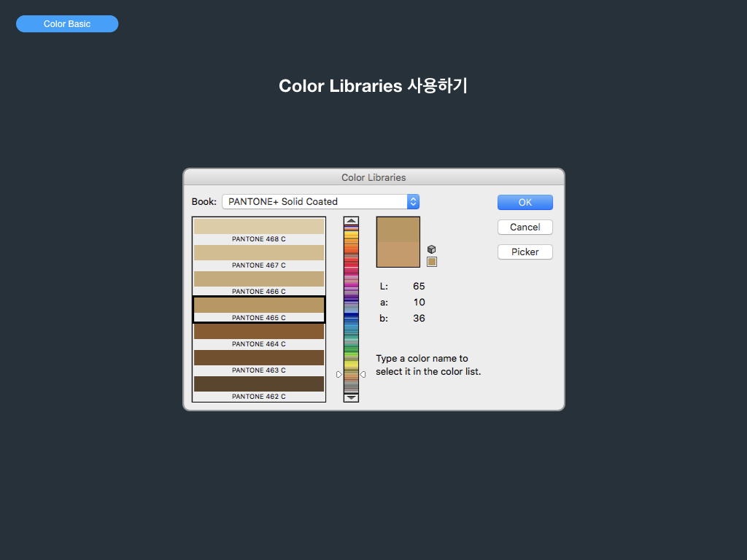Select the highlighted PANTONE 465 C swatch

[259, 306]
